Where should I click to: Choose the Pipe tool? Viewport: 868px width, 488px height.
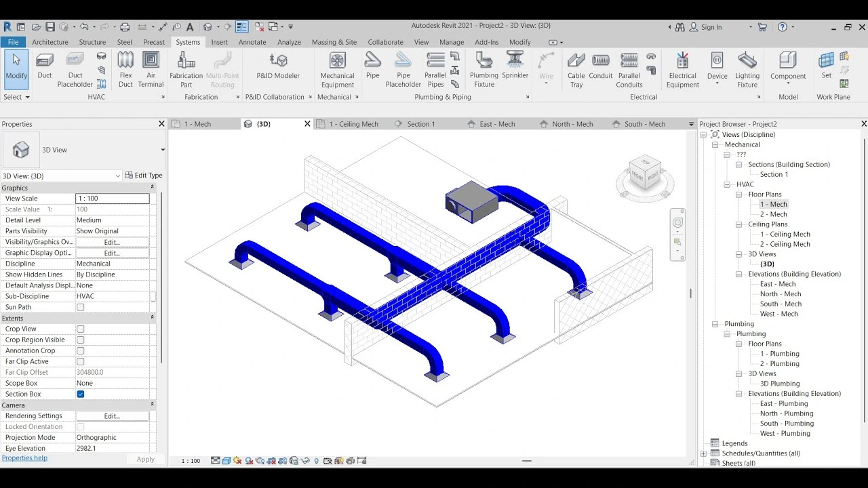373,66
